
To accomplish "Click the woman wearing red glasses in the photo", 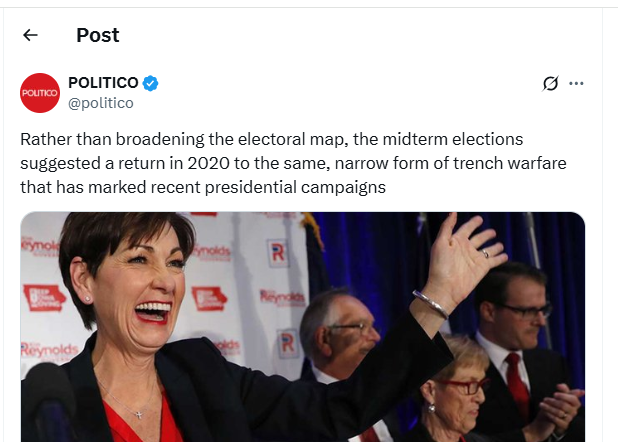I will tap(457, 386).
